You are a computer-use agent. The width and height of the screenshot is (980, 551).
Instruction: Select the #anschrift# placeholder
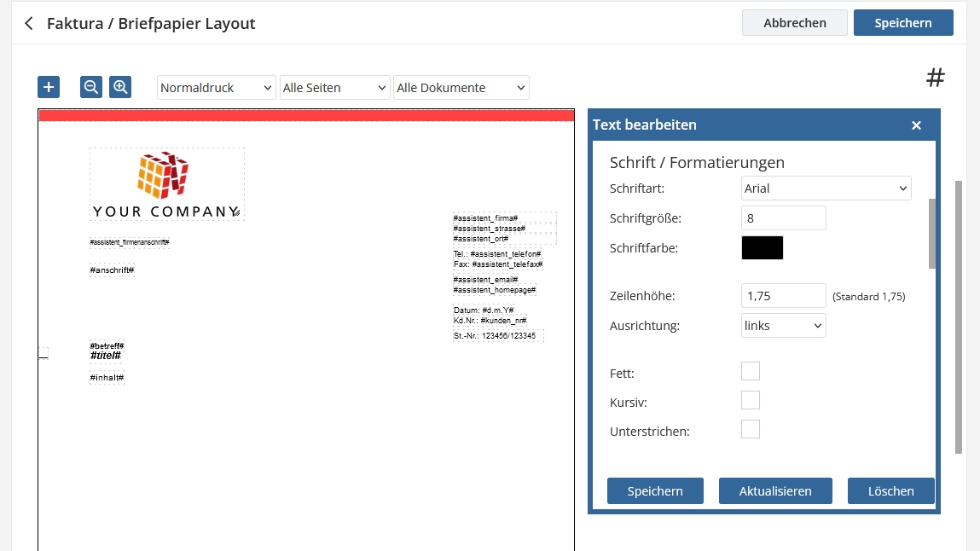[x=112, y=270]
